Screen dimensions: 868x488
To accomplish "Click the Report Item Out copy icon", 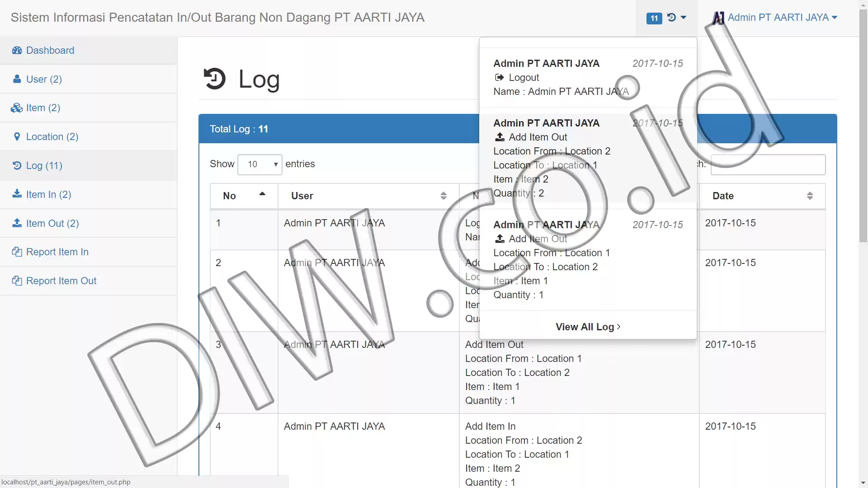I will point(17,281).
